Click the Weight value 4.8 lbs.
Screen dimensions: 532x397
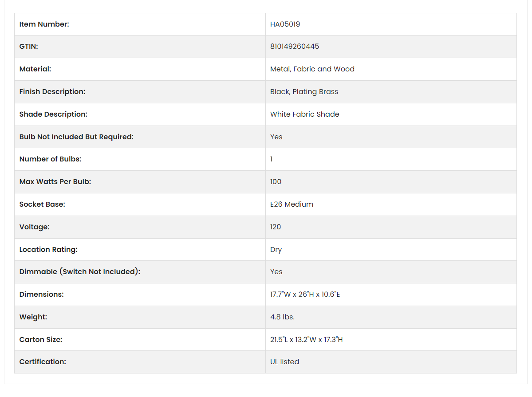(x=282, y=317)
